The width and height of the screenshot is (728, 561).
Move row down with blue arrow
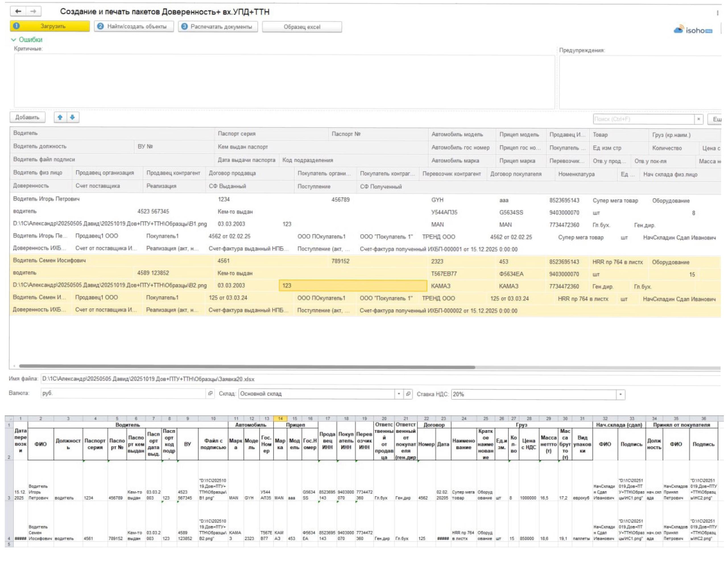coord(72,117)
